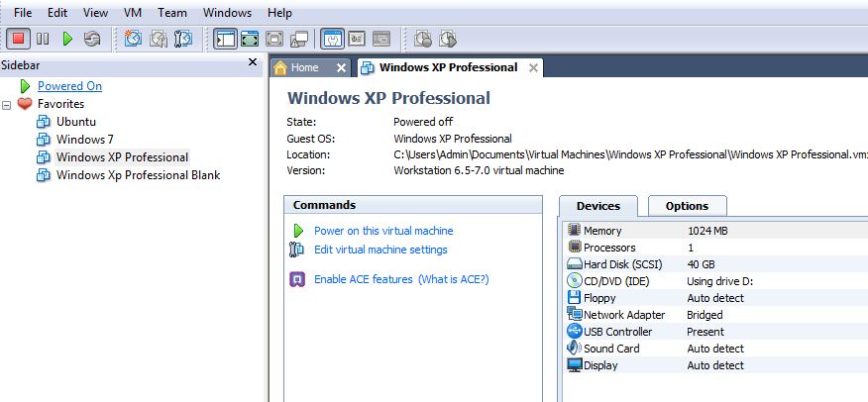Image resolution: width=868 pixels, height=402 pixels.
Task: Click the What is ACE? link
Action: pos(454,279)
